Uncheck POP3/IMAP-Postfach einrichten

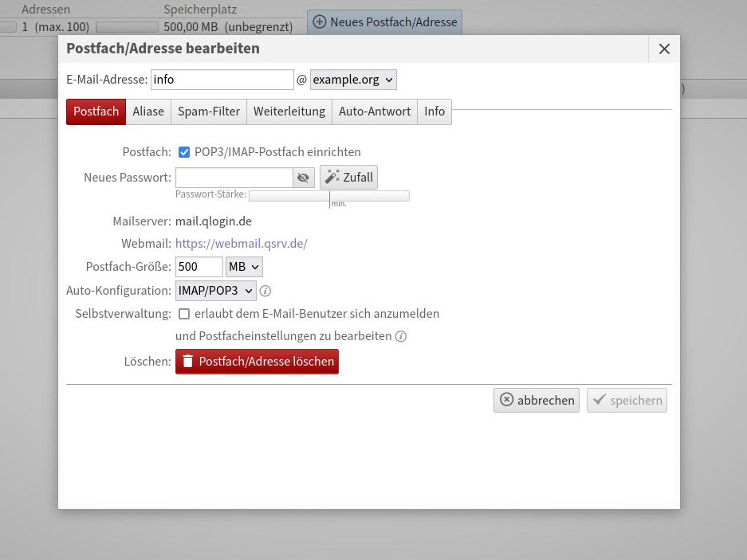click(183, 152)
